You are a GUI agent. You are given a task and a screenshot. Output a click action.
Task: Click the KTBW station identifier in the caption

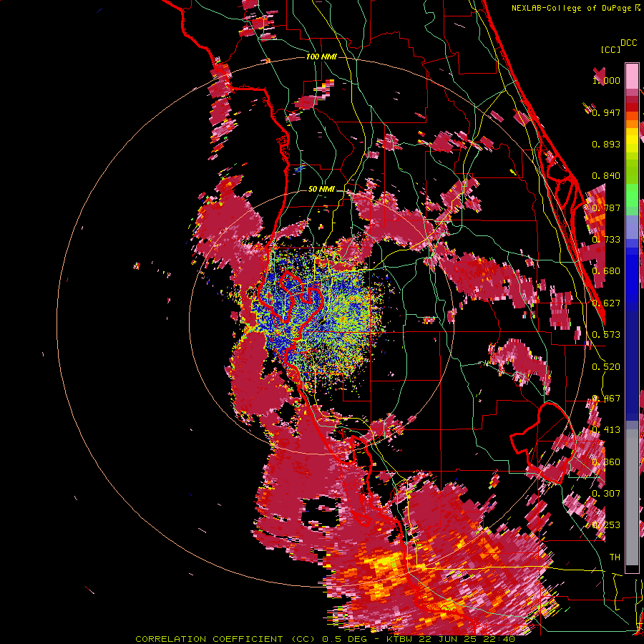click(x=399, y=639)
